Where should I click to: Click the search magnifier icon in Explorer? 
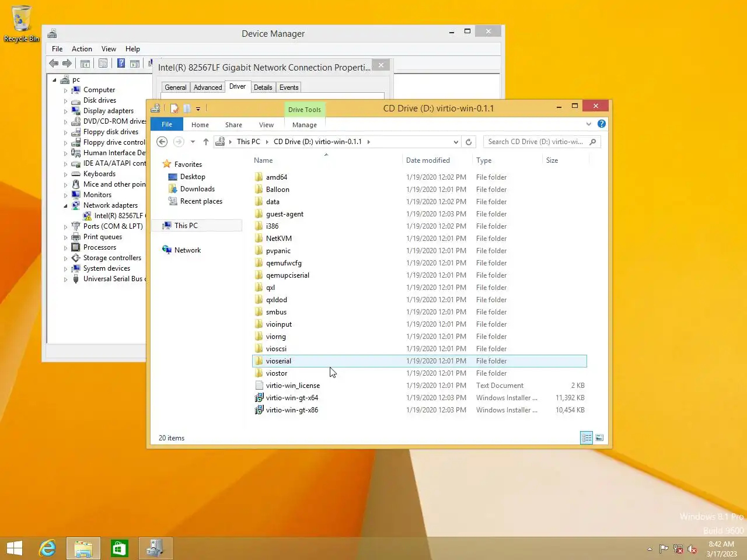[593, 142]
